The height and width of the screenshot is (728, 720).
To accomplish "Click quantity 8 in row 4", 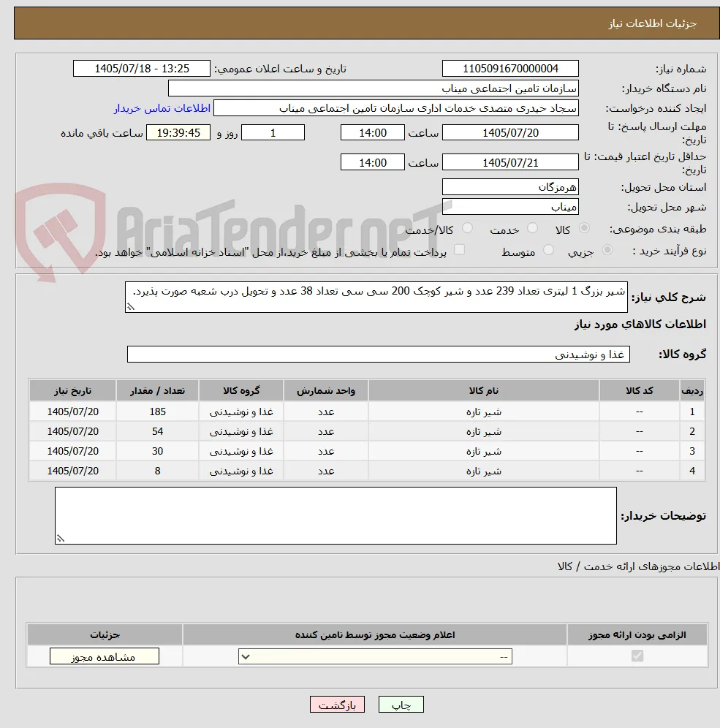I will 157,471.
